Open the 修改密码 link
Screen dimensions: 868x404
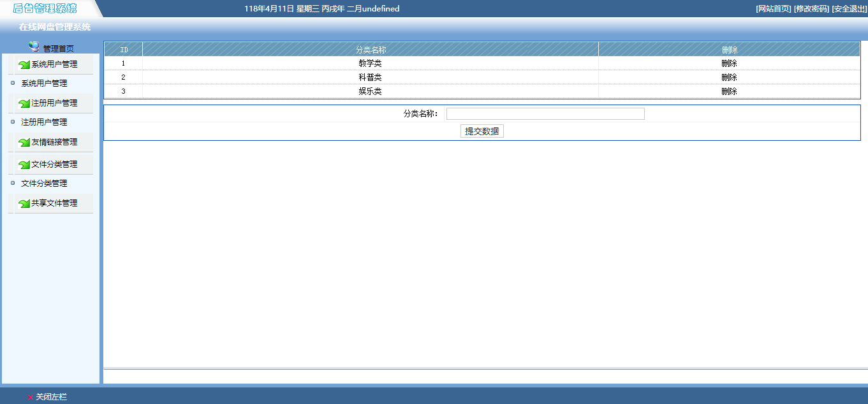(811, 9)
